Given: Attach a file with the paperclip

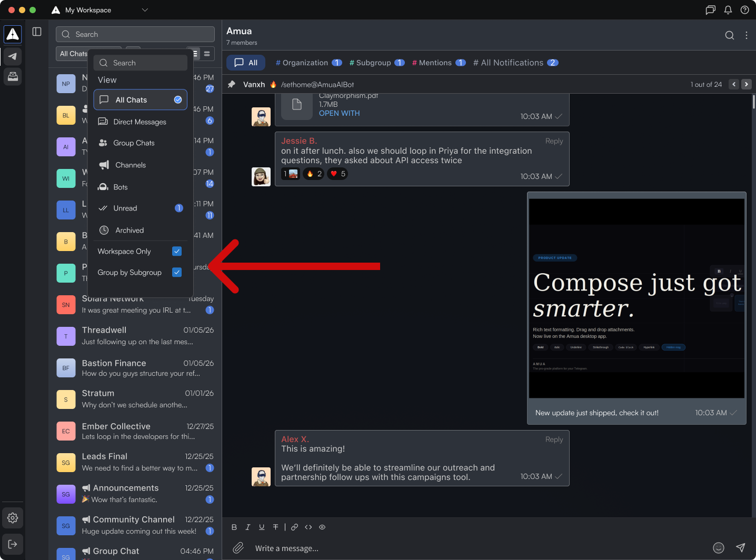Looking at the screenshot, I should (238, 548).
